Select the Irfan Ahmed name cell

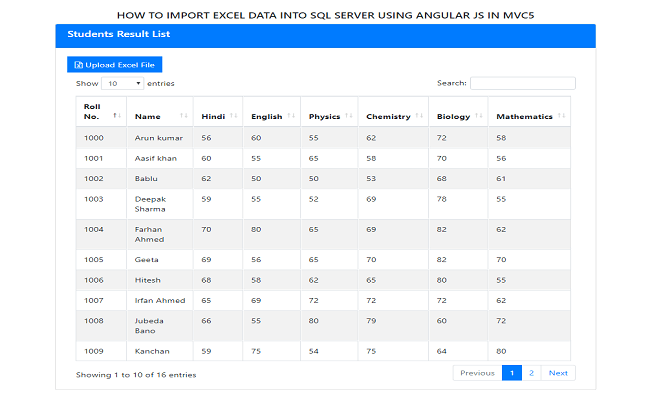(160, 300)
